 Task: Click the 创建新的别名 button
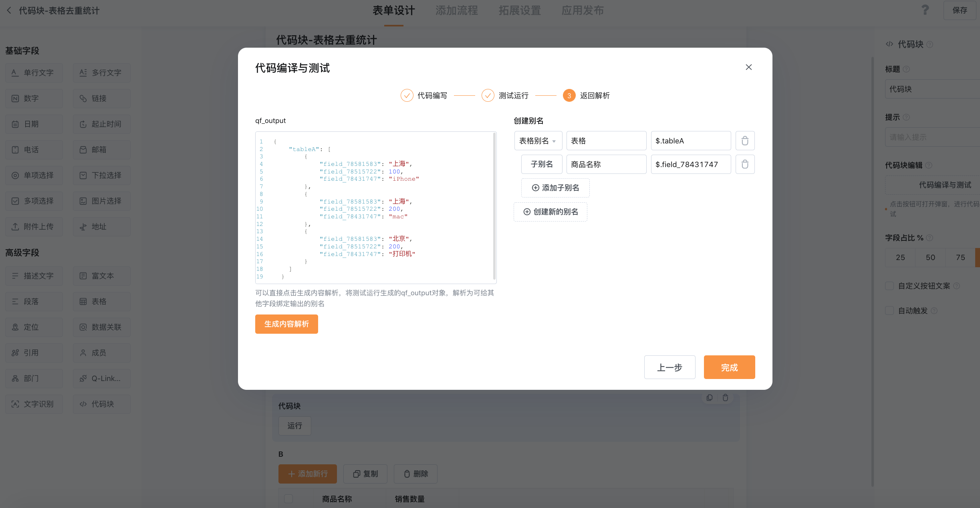[x=550, y=212]
